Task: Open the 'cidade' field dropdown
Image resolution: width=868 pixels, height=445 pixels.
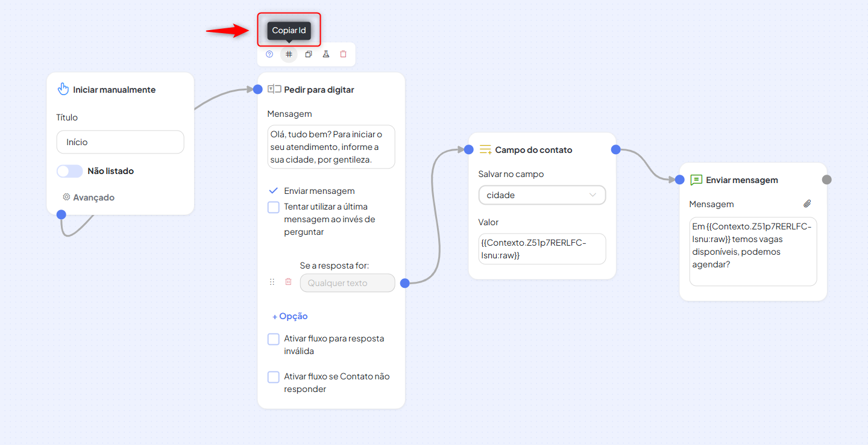Action: coord(542,195)
